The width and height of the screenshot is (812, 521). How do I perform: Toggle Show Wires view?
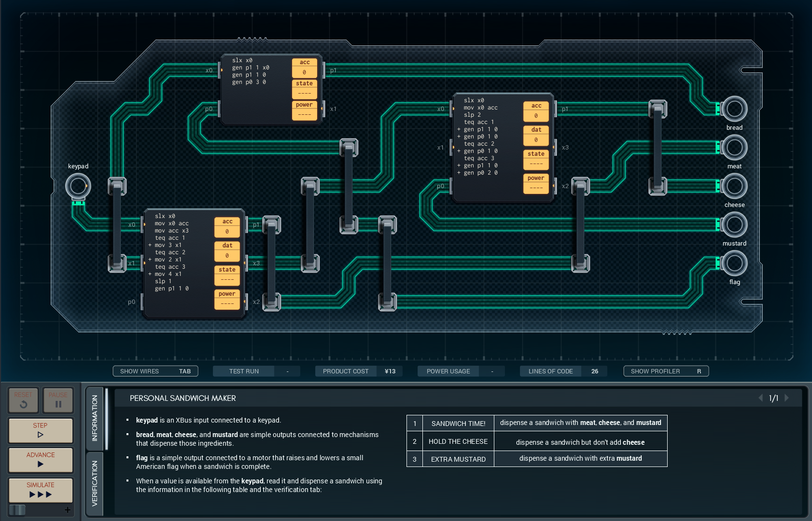coord(155,371)
